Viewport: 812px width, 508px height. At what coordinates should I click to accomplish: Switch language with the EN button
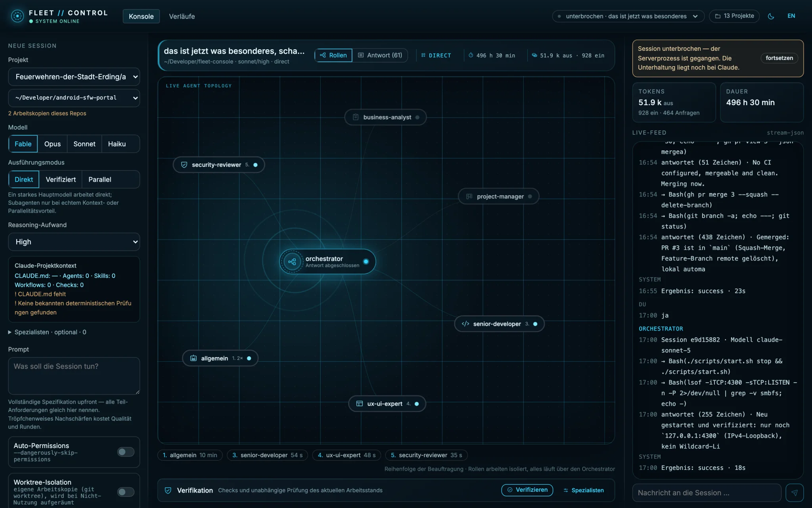coord(791,16)
